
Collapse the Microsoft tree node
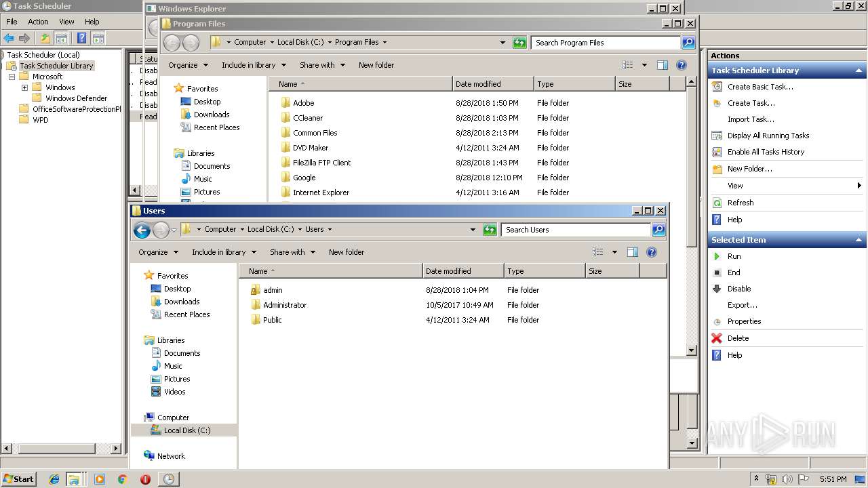point(12,77)
